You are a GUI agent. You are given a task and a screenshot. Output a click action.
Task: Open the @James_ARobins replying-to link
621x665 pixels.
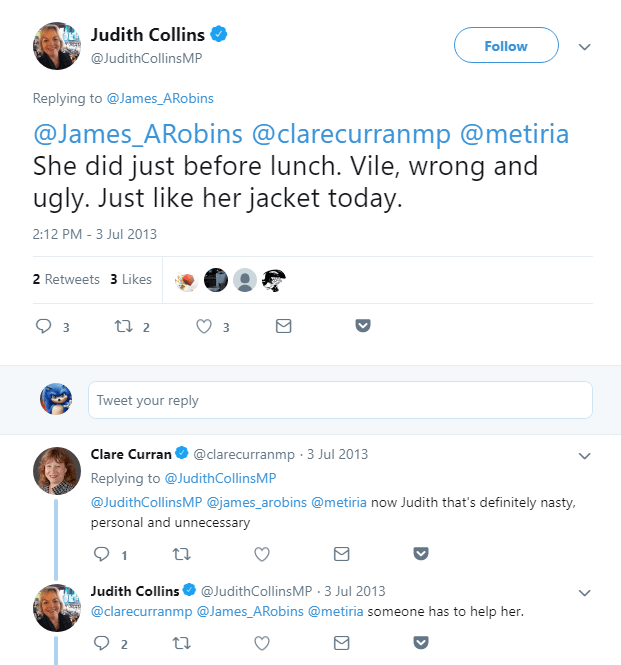(160, 98)
